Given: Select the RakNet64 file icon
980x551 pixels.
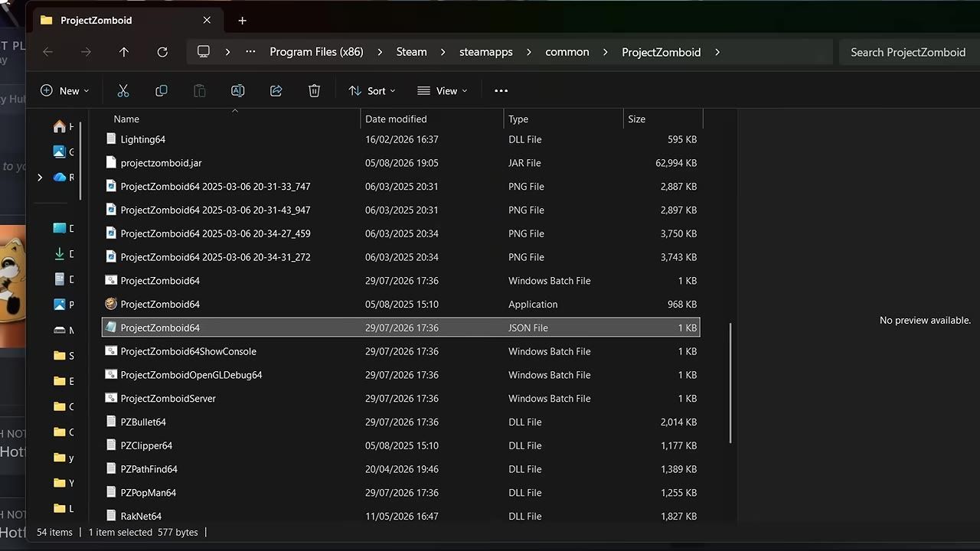Looking at the screenshot, I should 111,516.
